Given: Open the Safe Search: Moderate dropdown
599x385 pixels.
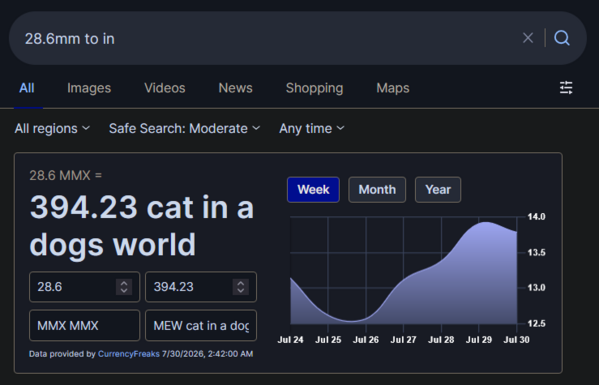Looking at the screenshot, I should 185,129.
